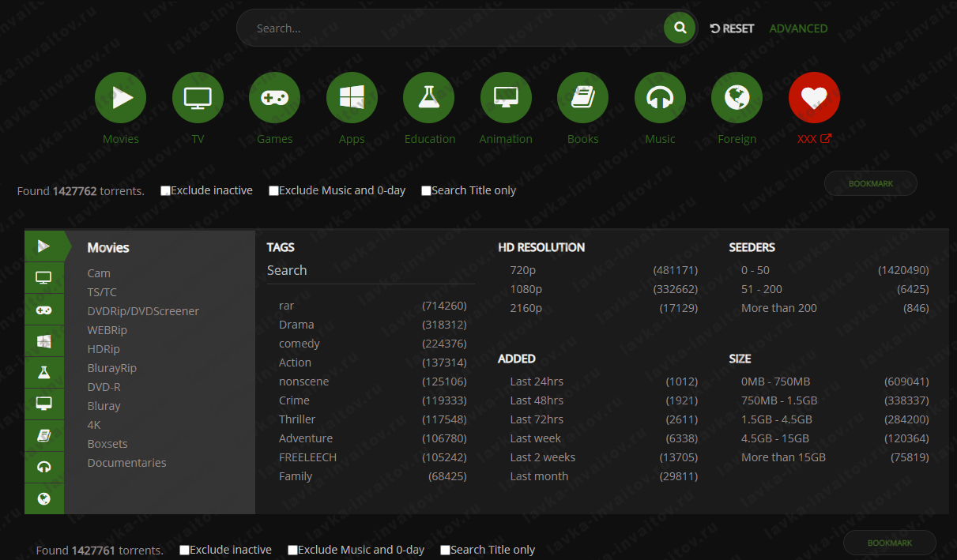This screenshot has width=957, height=560.
Task: Open the Foreign globe circle icon
Action: 737,98
